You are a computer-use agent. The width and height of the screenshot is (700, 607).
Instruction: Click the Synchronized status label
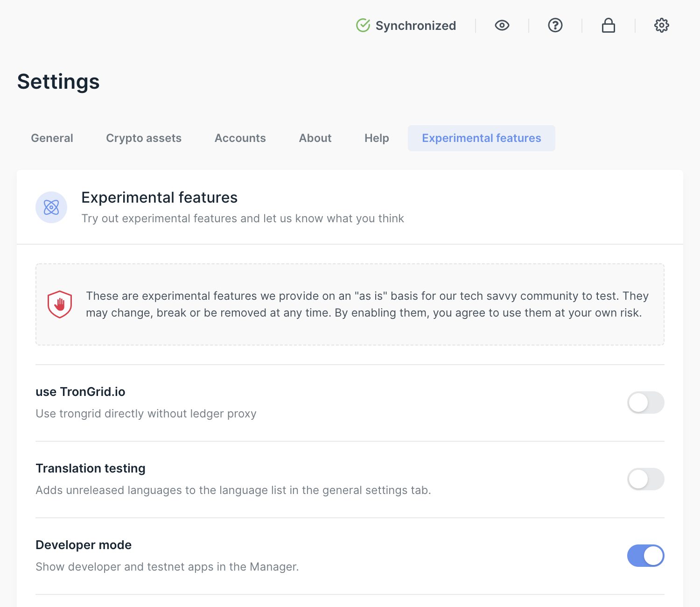coord(415,26)
